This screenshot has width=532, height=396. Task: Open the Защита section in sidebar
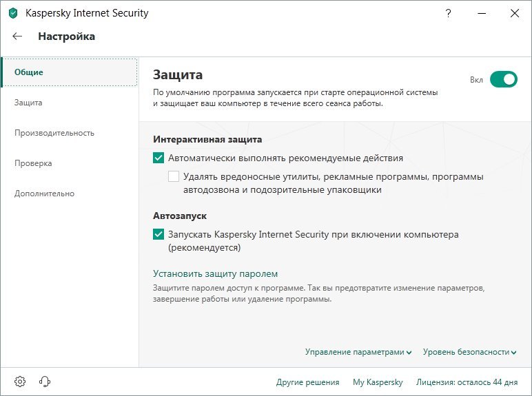click(28, 103)
